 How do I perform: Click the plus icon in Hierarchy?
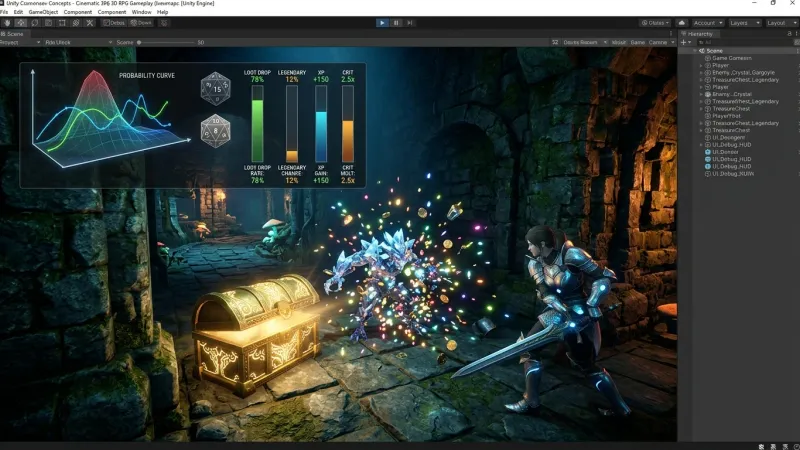click(x=683, y=42)
